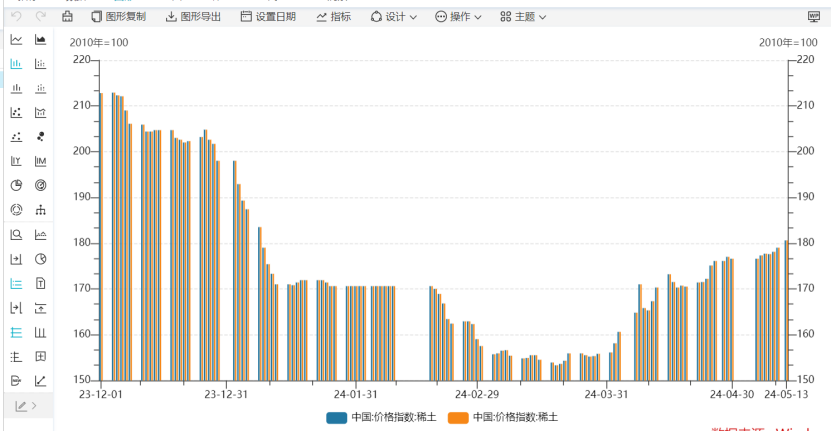831x432 pixels.
Task: Pick the bubble chart icon
Action: (x=41, y=137)
